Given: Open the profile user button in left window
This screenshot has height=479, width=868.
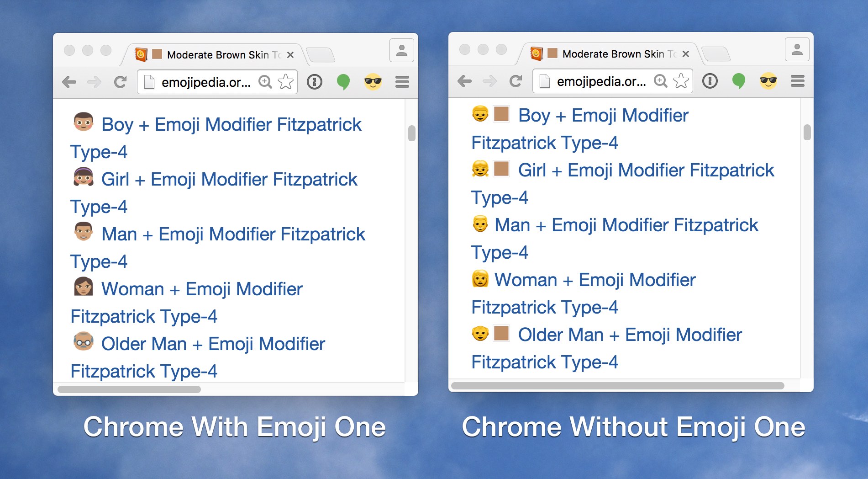Looking at the screenshot, I should (x=402, y=50).
